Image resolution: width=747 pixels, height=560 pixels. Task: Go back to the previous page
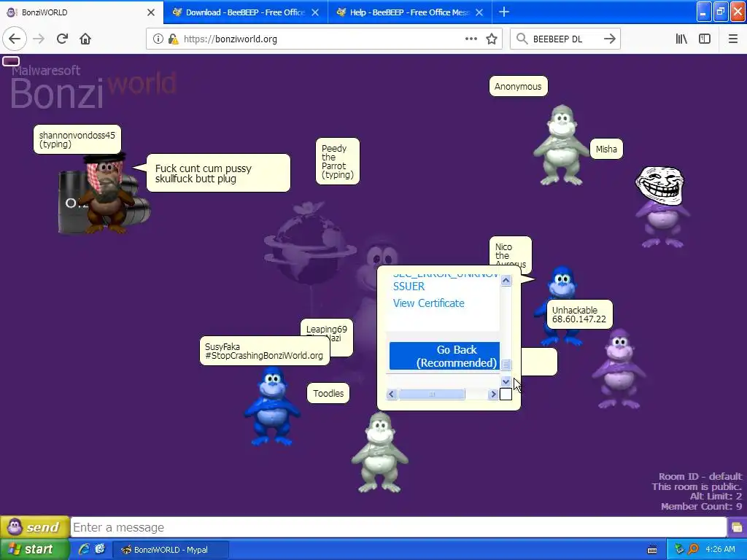(x=15, y=39)
